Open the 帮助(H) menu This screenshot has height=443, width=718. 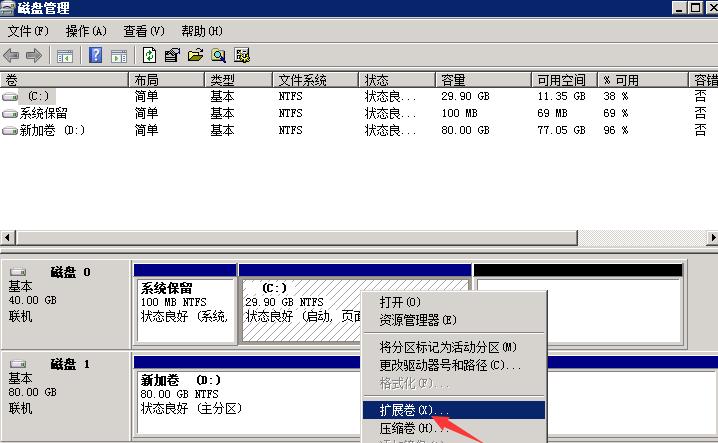click(202, 31)
